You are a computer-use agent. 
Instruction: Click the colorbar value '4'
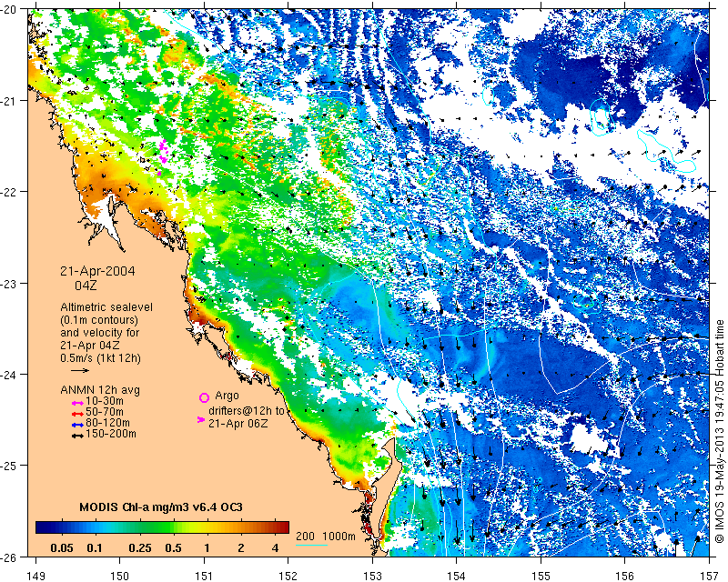(x=276, y=548)
